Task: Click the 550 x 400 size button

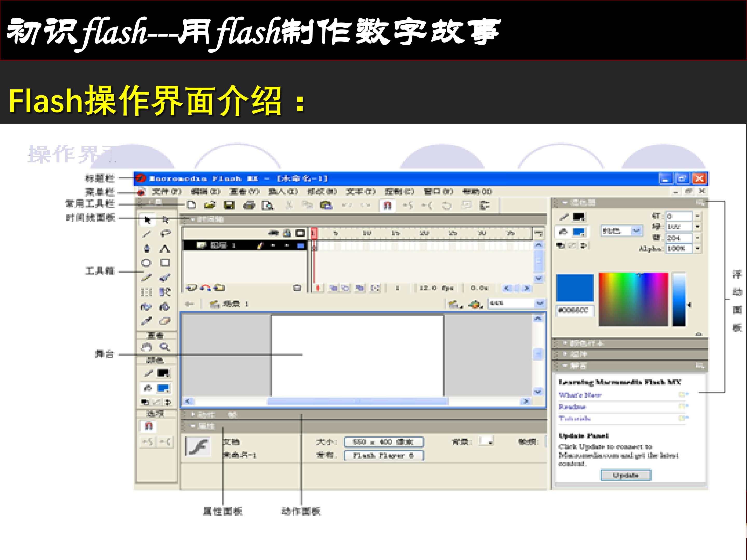Action: coord(383,442)
